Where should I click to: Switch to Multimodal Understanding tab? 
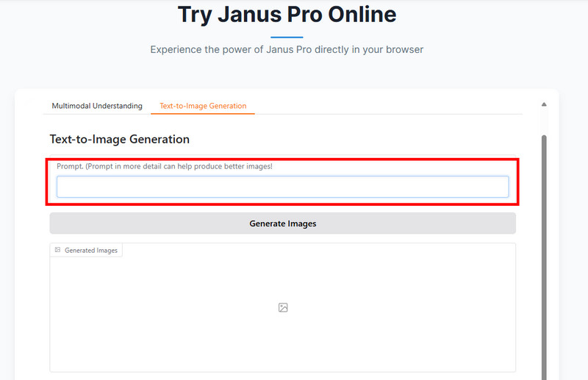(97, 106)
